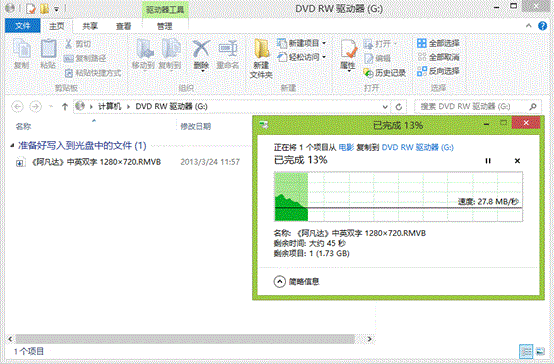Expand the Open (打开) dropdown arrow
The height and width of the screenshot is (364, 554).
point(395,44)
